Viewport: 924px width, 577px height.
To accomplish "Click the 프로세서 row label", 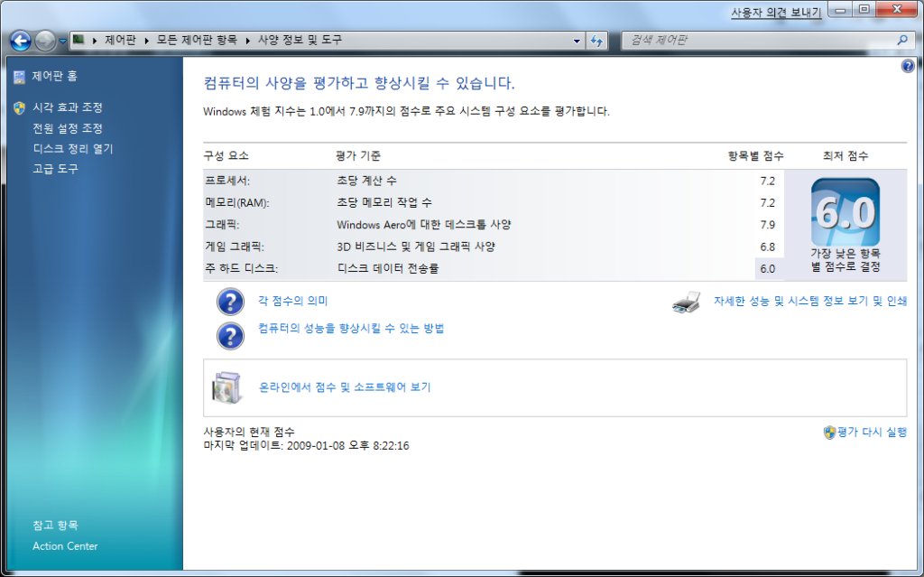I will coord(227,181).
